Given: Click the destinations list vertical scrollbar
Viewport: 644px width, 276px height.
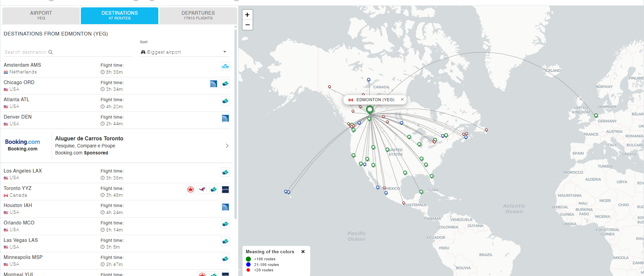Looking at the screenshot, I should click(235, 124).
